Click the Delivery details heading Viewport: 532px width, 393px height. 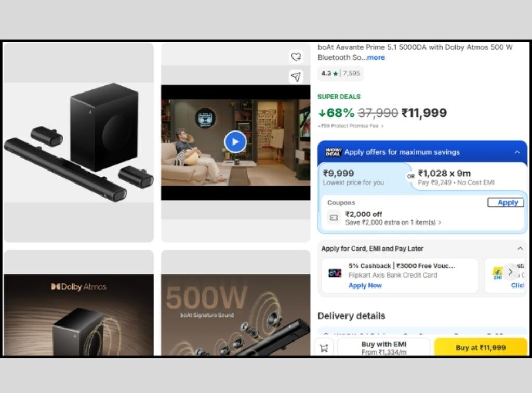click(x=352, y=316)
